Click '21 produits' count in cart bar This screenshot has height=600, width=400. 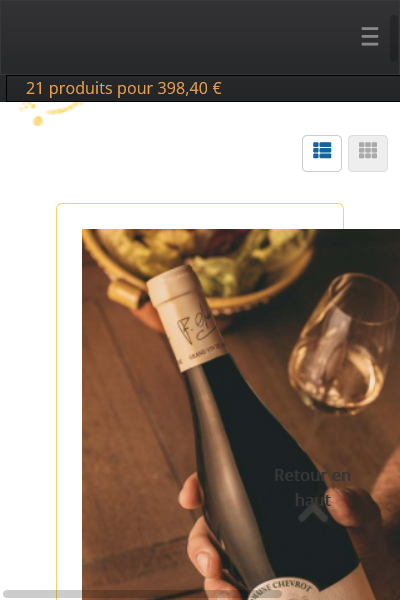coord(69,88)
